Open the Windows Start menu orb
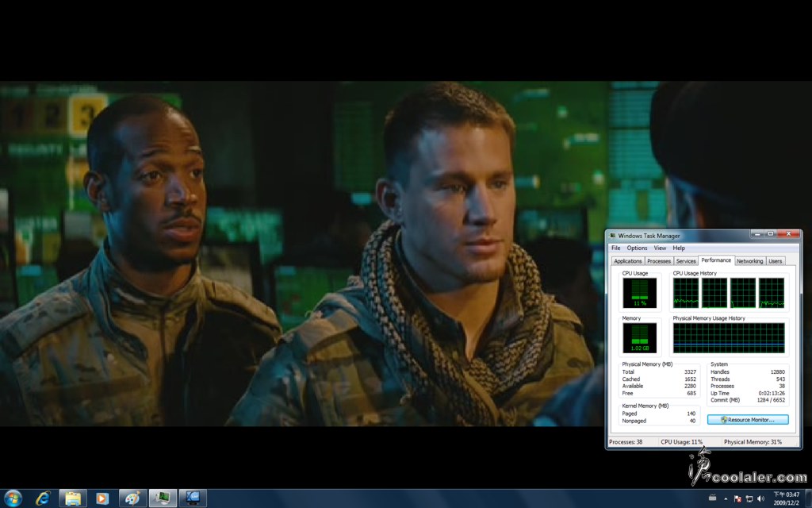Image resolution: width=812 pixels, height=508 pixels. coord(13,498)
